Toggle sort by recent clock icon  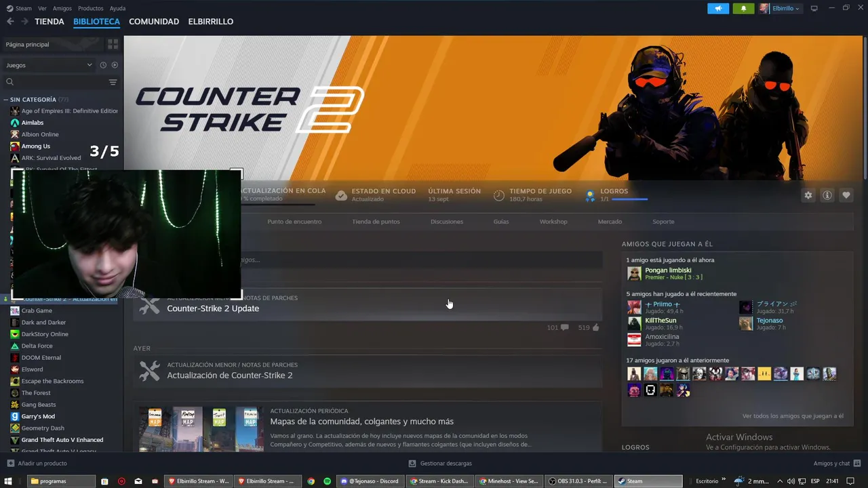click(x=103, y=65)
